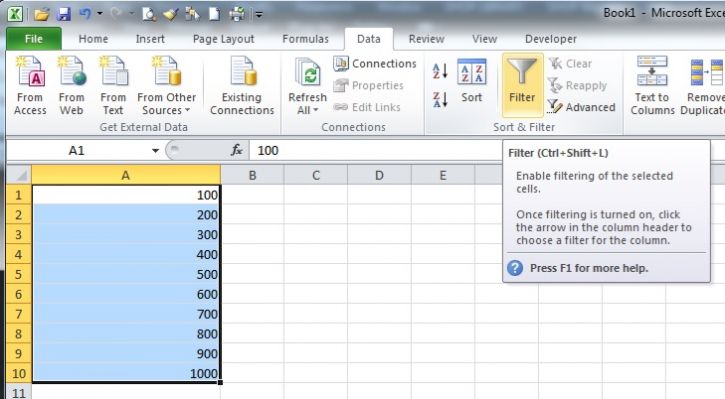Viewport: 725px width, 399px height.
Task: Save the workbook from quick access toolbar
Action: (x=63, y=14)
